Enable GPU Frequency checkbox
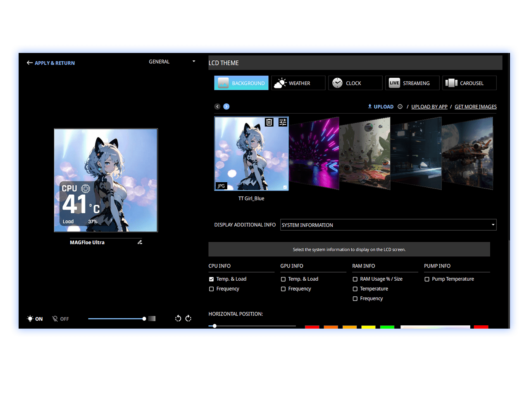This screenshot has width=529, height=420. click(284, 289)
